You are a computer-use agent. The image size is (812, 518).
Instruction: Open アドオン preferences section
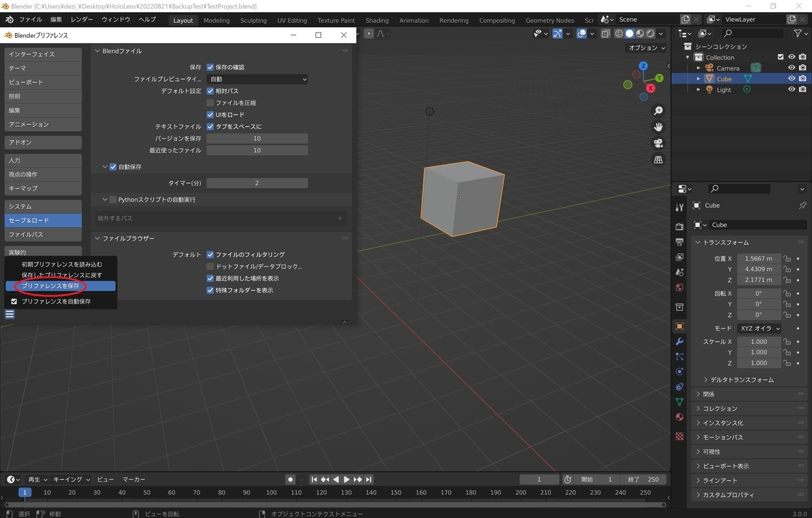(x=43, y=143)
